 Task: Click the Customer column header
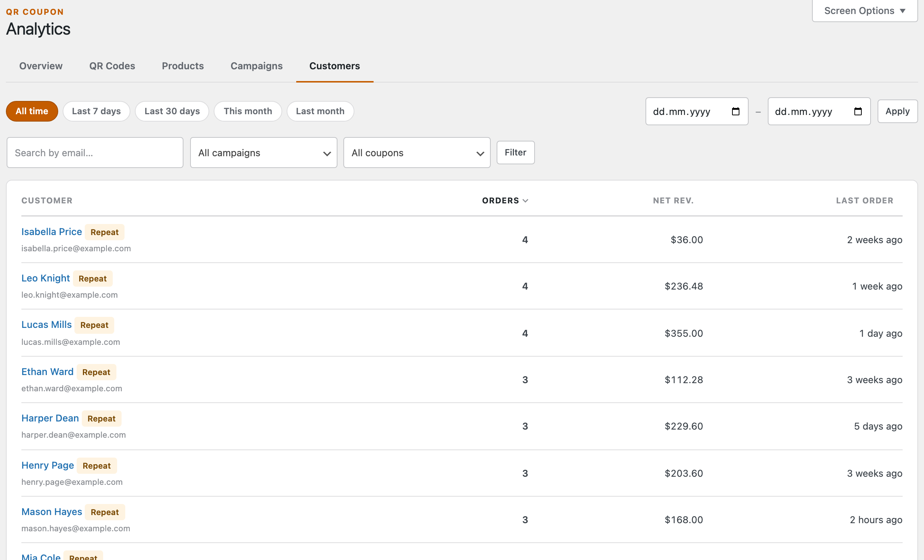pos(47,201)
